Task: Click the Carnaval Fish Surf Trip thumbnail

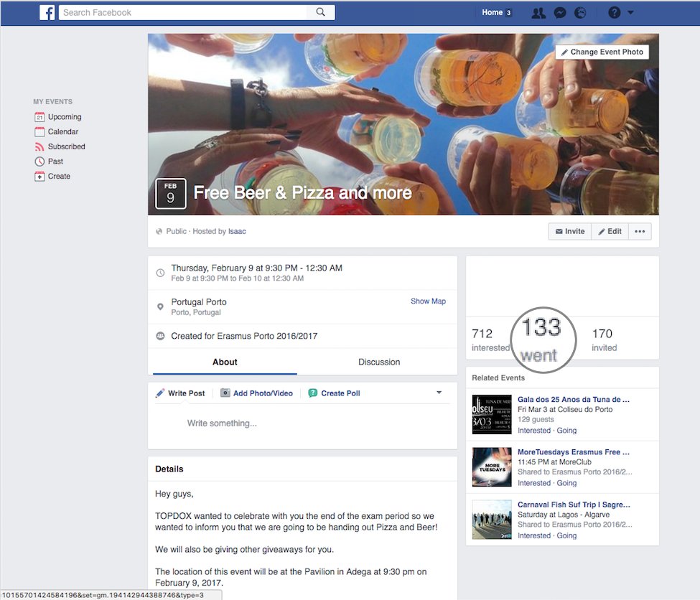Action: coord(492,520)
